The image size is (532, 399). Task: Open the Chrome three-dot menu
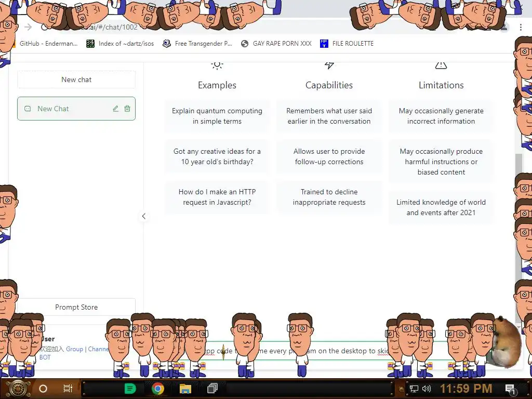tap(521, 27)
